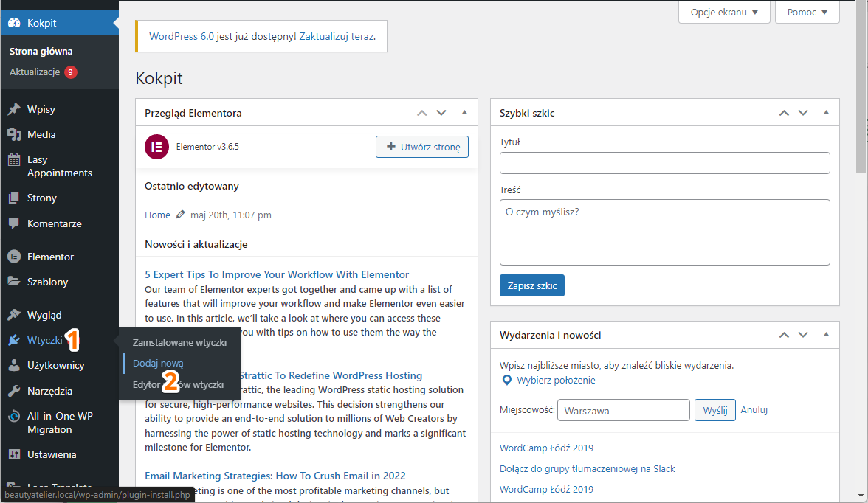Click the Komentarze speech bubble icon
Image resolution: width=868 pixels, height=503 pixels.
click(14, 223)
